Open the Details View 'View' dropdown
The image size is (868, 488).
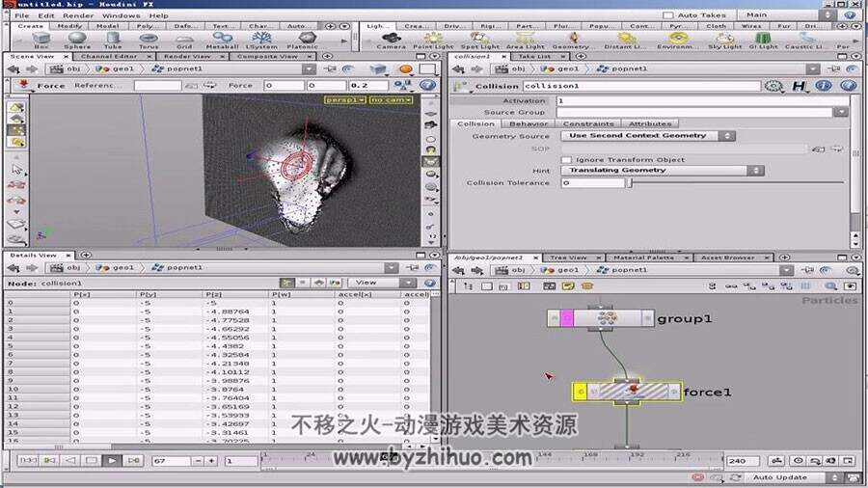[x=384, y=283]
